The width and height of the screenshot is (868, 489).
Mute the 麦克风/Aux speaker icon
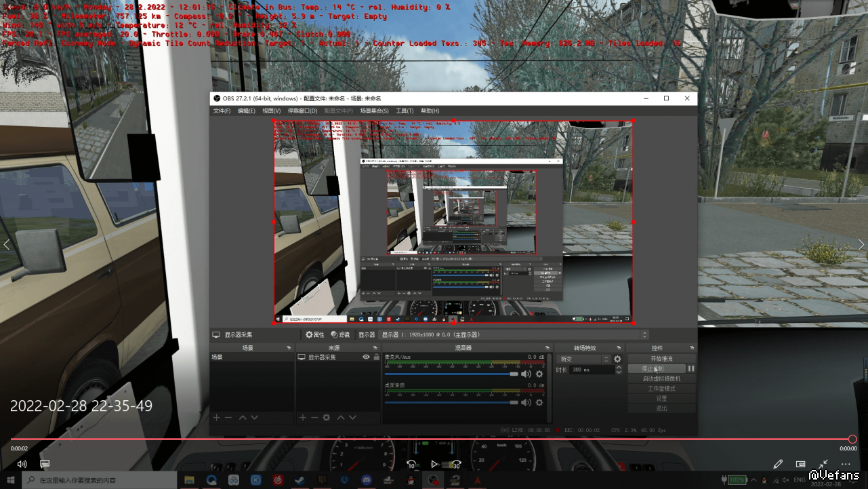point(526,374)
